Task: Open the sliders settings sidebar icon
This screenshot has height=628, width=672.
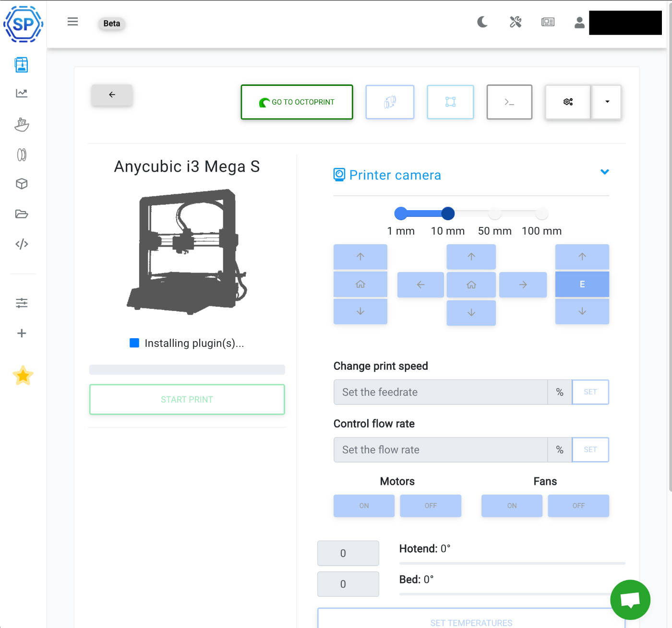Action: [22, 303]
